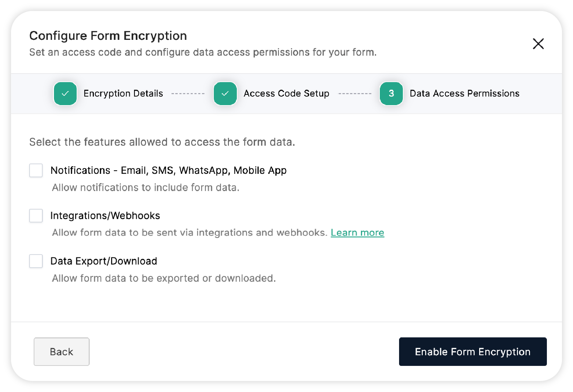Click the Encryption Details checkmark step icon

click(65, 93)
